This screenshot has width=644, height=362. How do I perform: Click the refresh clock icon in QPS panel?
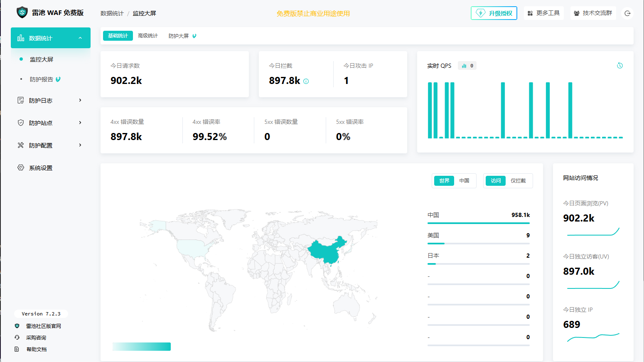click(x=620, y=66)
